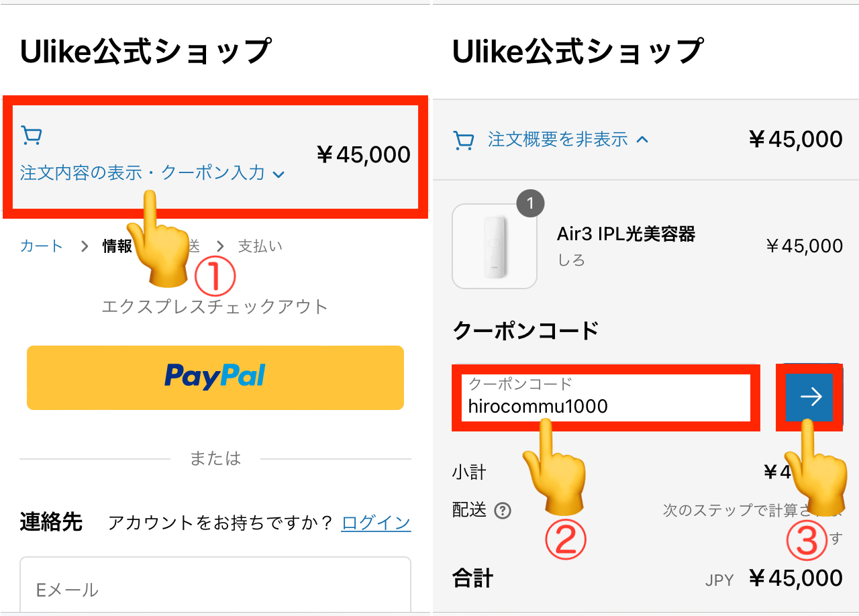
Task: Go back to カート breadcrumb
Action: point(42,246)
